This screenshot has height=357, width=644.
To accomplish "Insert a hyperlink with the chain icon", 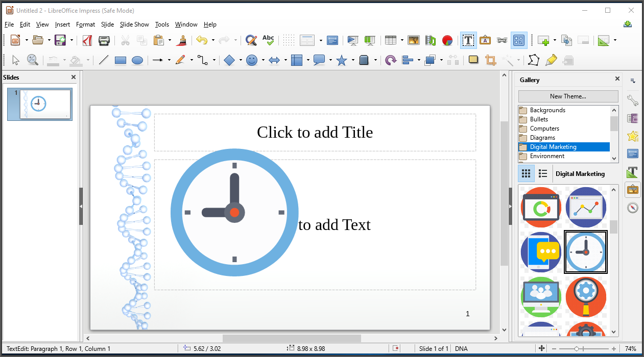I will pos(502,40).
